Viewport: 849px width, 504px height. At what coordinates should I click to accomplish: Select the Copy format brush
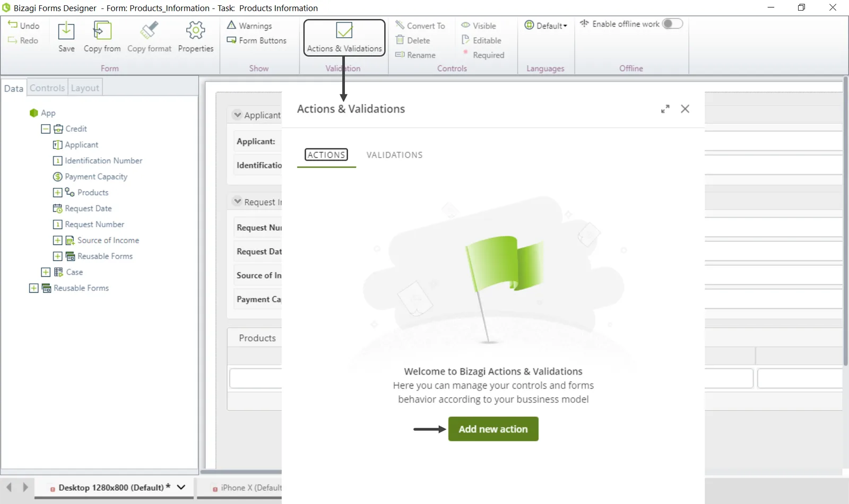pos(149,31)
